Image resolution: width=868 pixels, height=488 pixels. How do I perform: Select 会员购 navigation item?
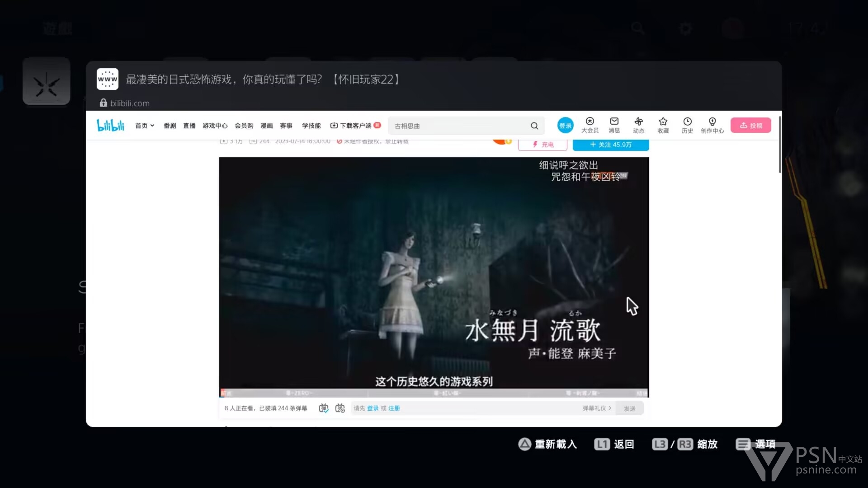coord(244,126)
